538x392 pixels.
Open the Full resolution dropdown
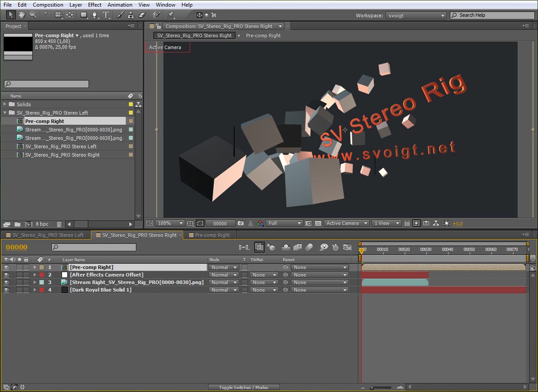click(x=284, y=223)
